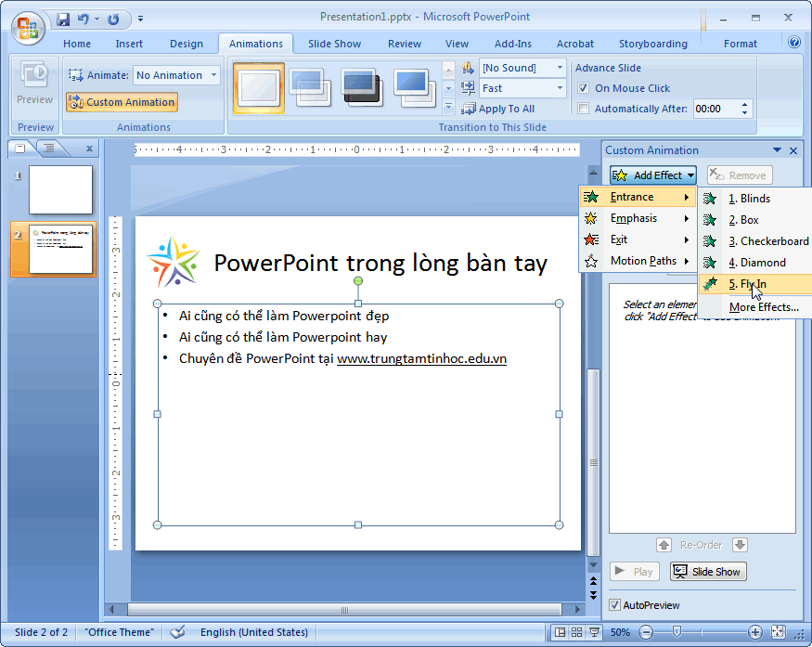The image size is (812, 647).
Task: Redo the last action
Action: tap(113, 19)
